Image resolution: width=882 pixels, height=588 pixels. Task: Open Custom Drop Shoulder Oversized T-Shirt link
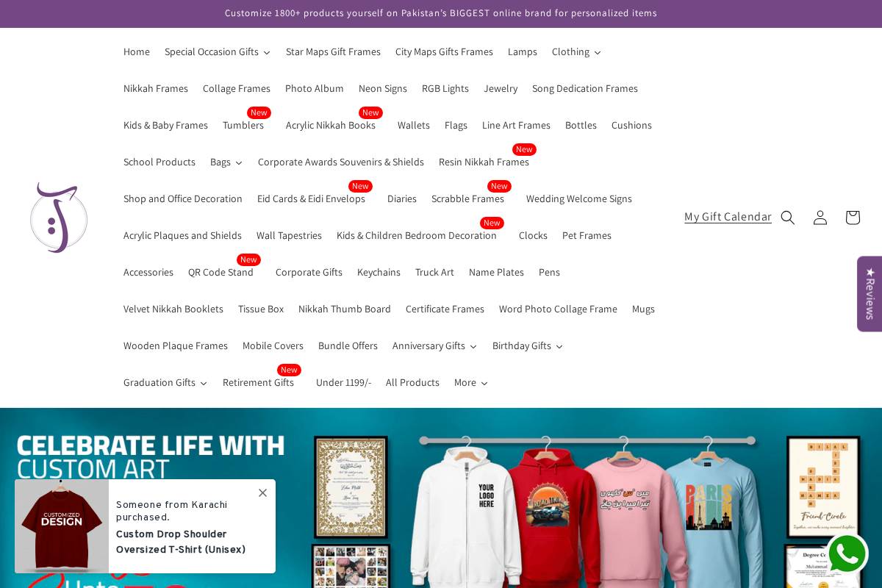(x=181, y=542)
